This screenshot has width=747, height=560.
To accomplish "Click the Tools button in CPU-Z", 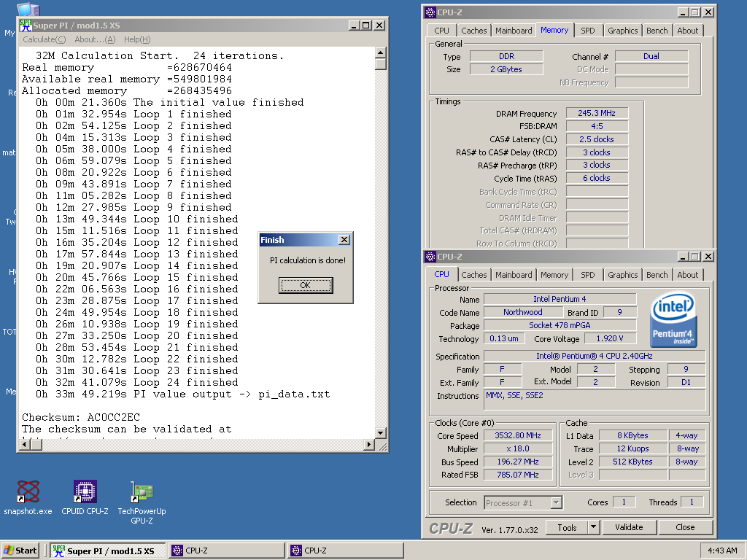I will (x=567, y=527).
